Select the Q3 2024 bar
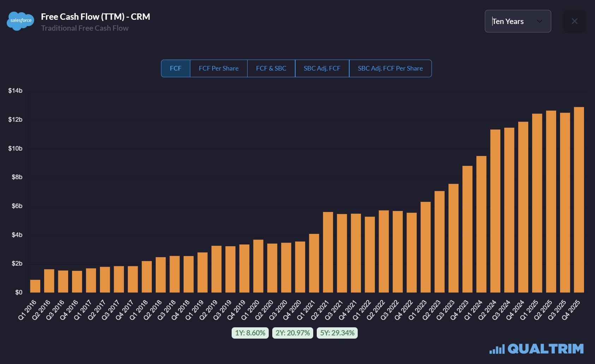The height and width of the screenshot is (364, 595). 510,210
